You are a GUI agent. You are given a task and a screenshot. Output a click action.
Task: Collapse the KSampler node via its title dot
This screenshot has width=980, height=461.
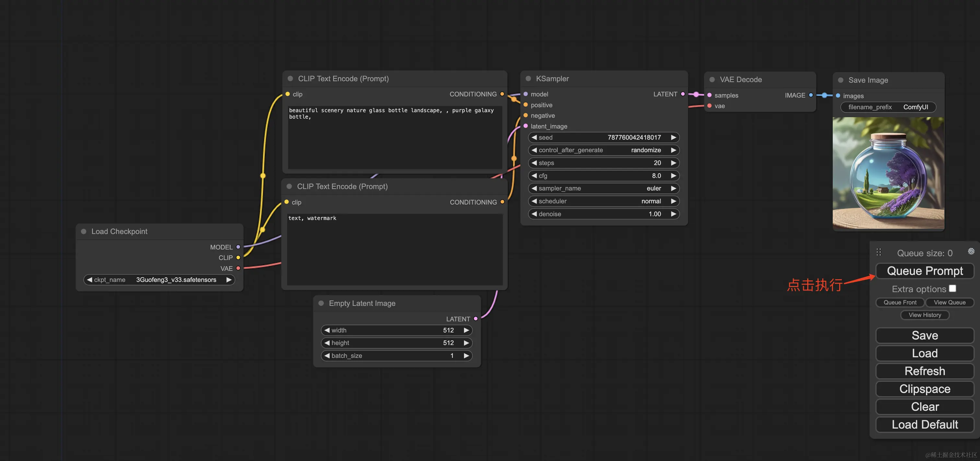tap(528, 79)
